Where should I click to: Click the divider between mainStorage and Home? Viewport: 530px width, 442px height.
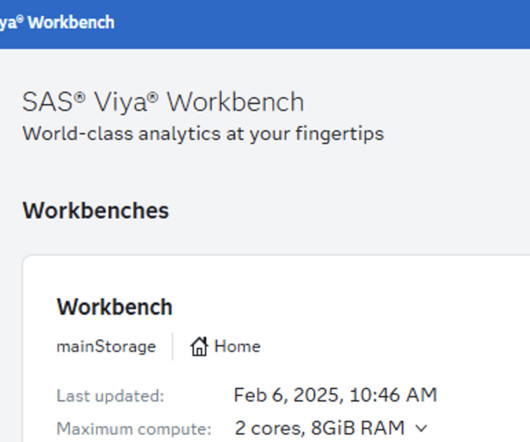(173, 346)
